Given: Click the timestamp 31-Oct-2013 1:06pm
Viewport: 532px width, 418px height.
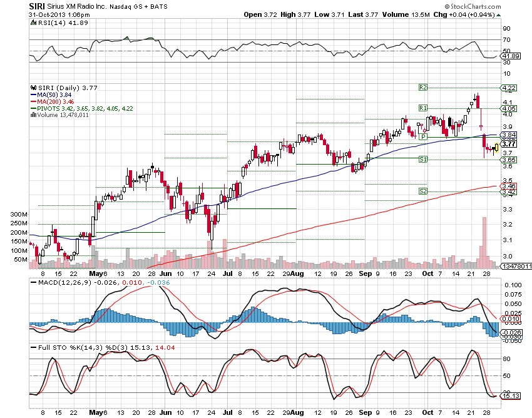Looking at the screenshot, I should [59, 14].
